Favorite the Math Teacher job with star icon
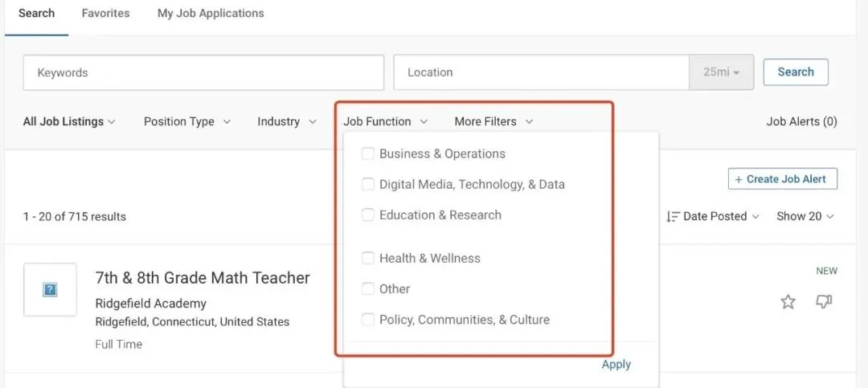The width and height of the screenshot is (868, 388). 788,302
